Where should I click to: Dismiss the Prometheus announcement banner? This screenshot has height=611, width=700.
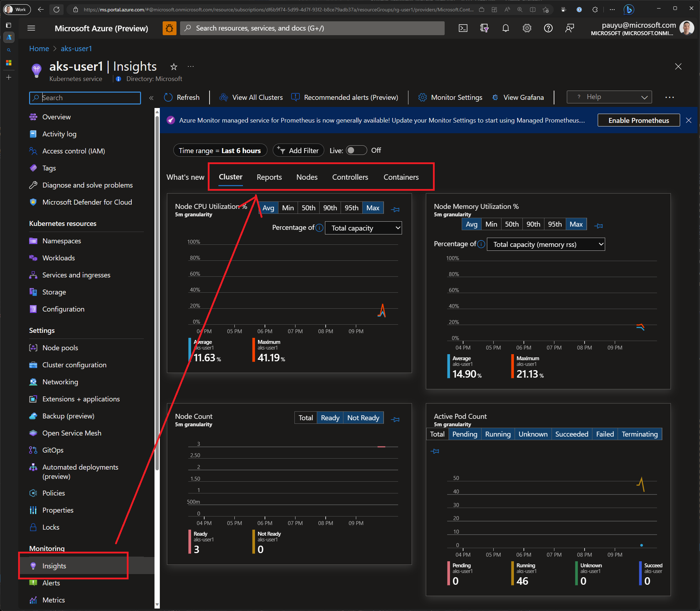[689, 120]
